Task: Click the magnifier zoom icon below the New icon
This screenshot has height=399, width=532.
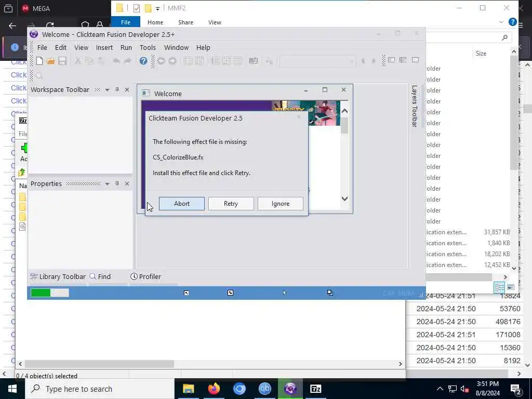Action: coord(39,76)
